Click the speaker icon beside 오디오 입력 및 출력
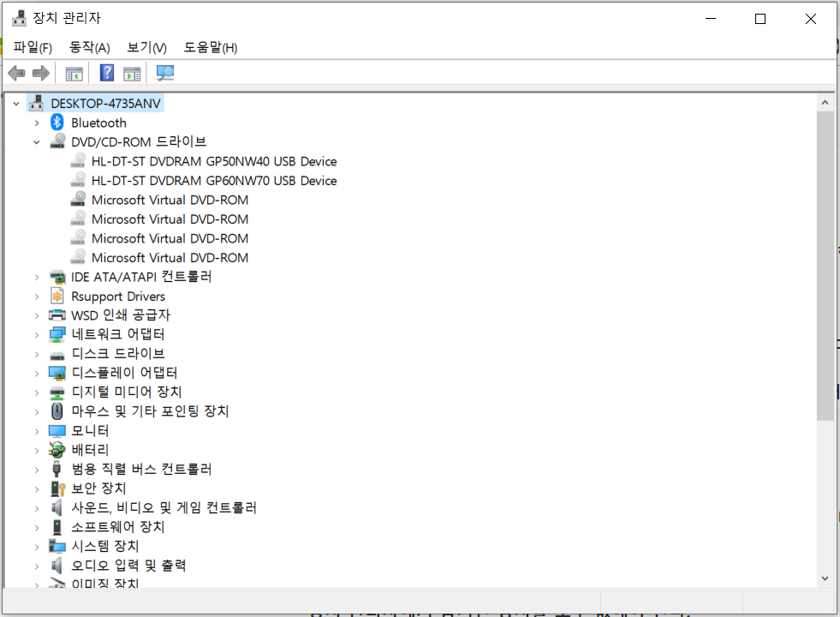Viewport: 840px width, 617px height. (57, 566)
